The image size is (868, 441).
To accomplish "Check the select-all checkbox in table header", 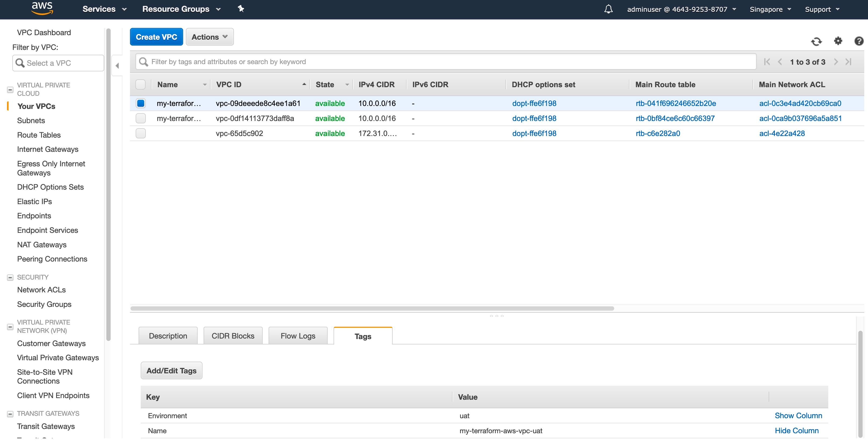I will pyautogui.click(x=140, y=84).
